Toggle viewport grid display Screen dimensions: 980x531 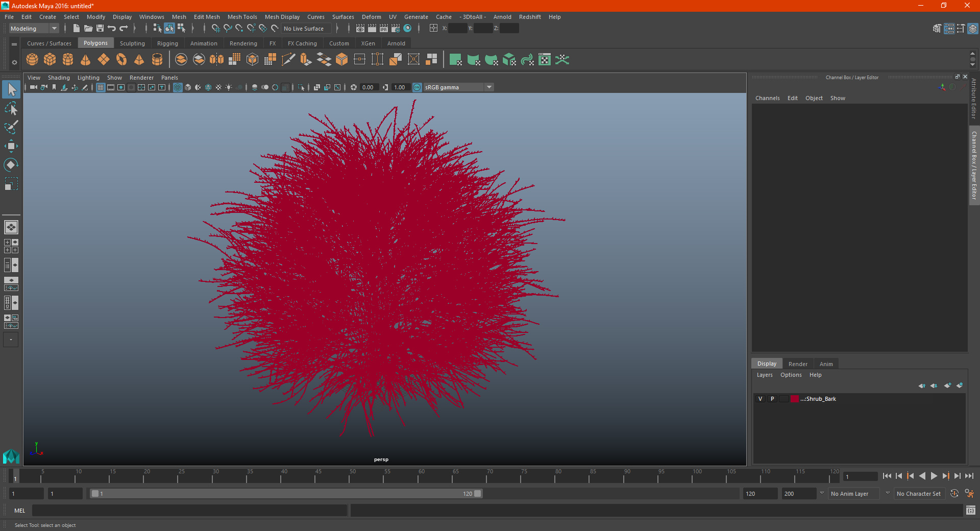101,87
